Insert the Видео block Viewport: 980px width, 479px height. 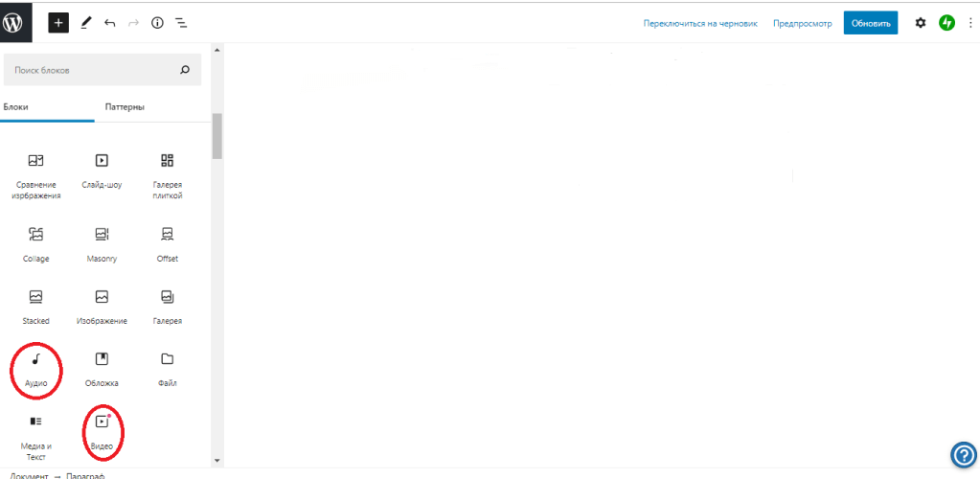point(103,429)
